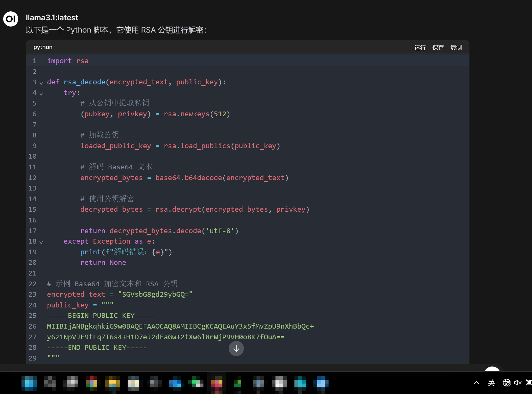Viewport: 532px width, 394px height.
Task: Show hidden tray icons chevron
Action: 476,383
